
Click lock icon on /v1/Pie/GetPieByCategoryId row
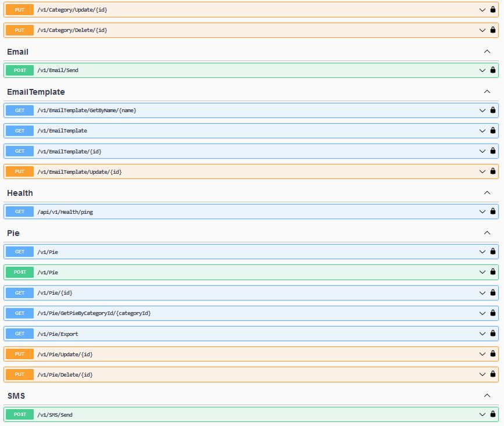pos(493,313)
